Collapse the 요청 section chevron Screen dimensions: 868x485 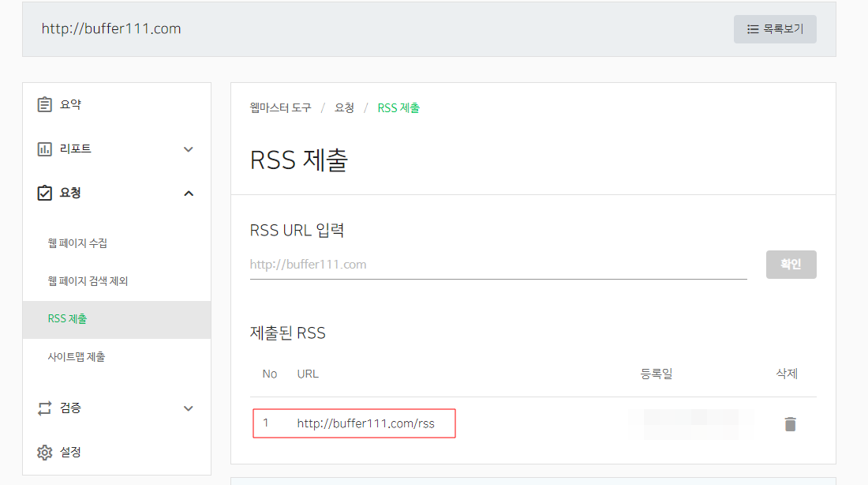click(x=189, y=193)
